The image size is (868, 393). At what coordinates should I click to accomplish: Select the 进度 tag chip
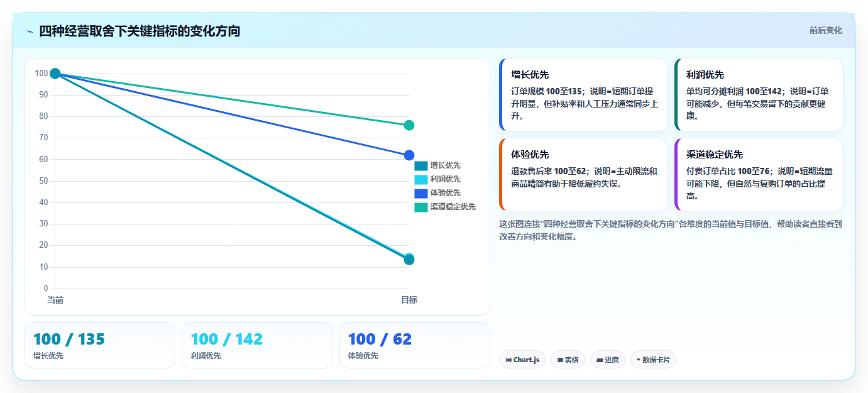coord(607,360)
